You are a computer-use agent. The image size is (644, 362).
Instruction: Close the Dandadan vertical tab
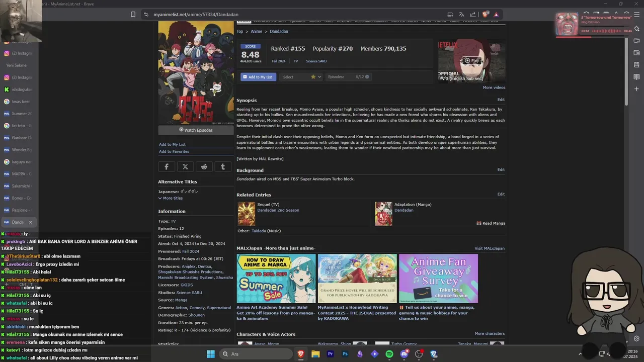click(x=30, y=222)
